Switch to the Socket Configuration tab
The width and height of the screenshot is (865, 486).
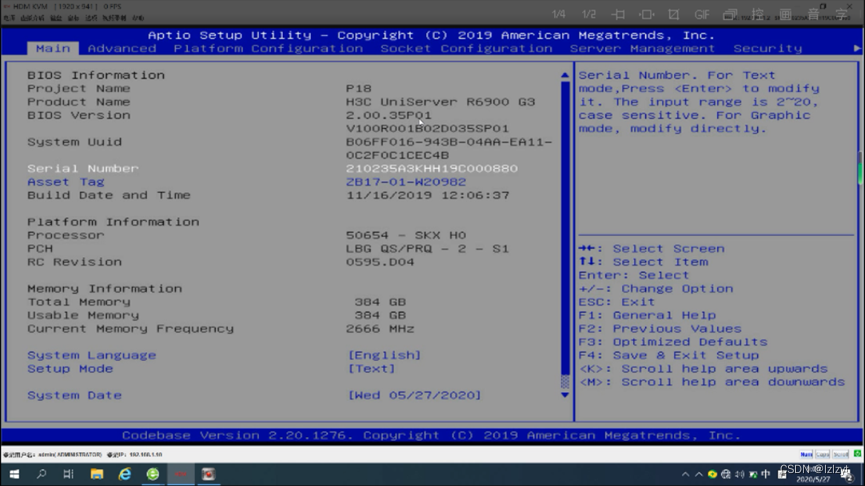coord(466,49)
